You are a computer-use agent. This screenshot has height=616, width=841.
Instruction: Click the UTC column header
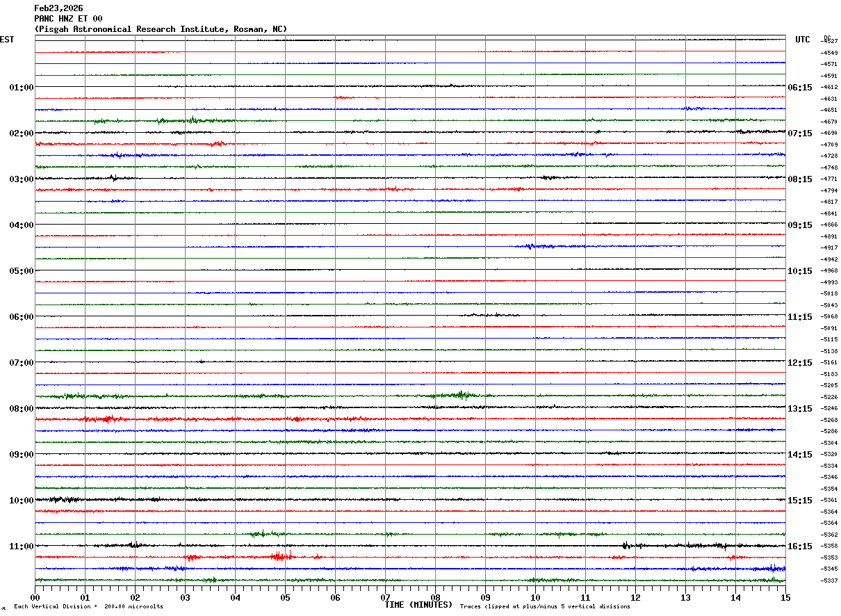(803, 40)
